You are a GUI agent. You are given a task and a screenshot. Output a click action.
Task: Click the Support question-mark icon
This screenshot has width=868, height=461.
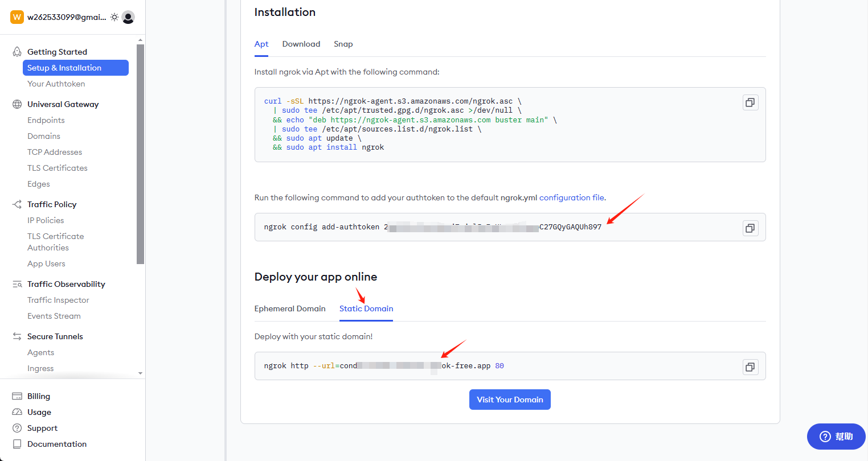tap(17, 428)
